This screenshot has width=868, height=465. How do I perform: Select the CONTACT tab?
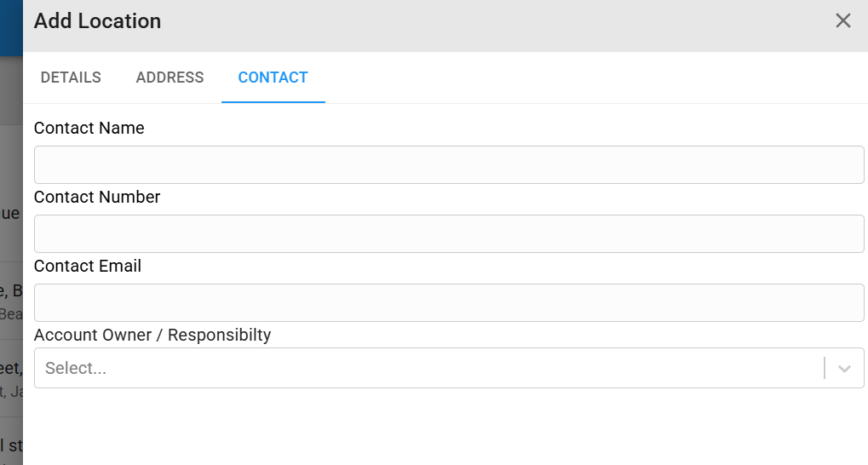(273, 77)
